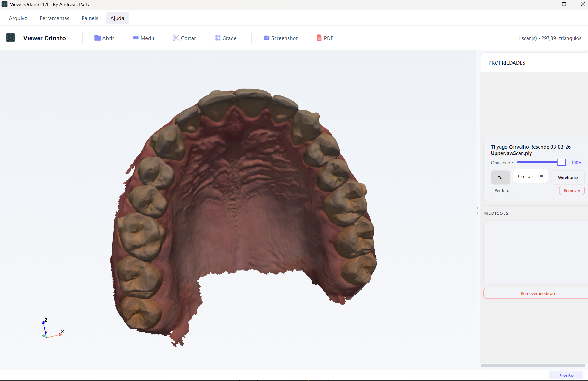The height and width of the screenshot is (381, 588).
Task: Toggle the Cor color mode button
Action: tap(500, 177)
